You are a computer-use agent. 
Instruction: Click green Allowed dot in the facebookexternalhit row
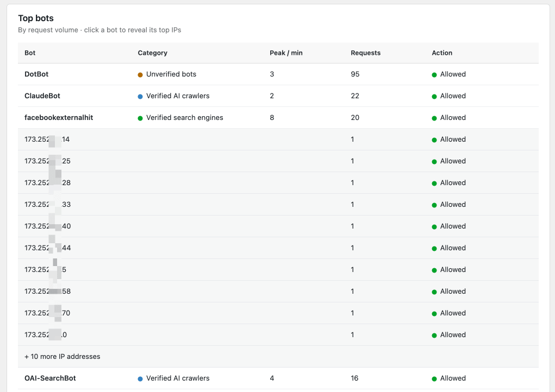tap(434, 118)
